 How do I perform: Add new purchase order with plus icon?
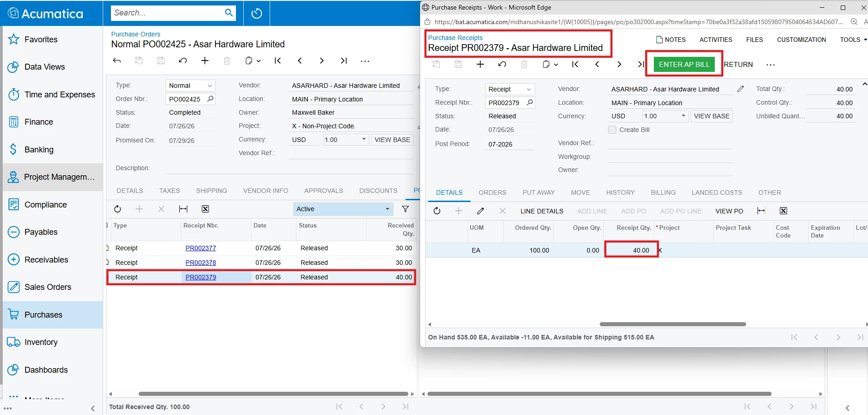[205, 61]
